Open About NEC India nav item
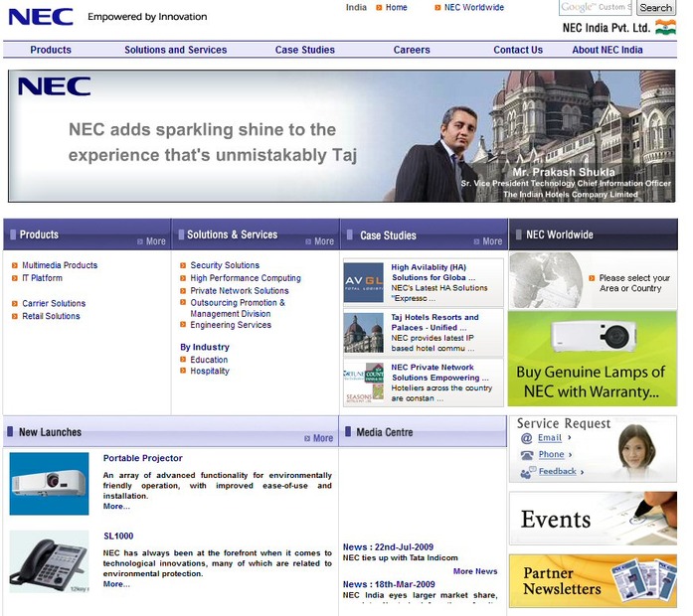Viewport: 693px width, 616px height. click(x=607, y=50)
